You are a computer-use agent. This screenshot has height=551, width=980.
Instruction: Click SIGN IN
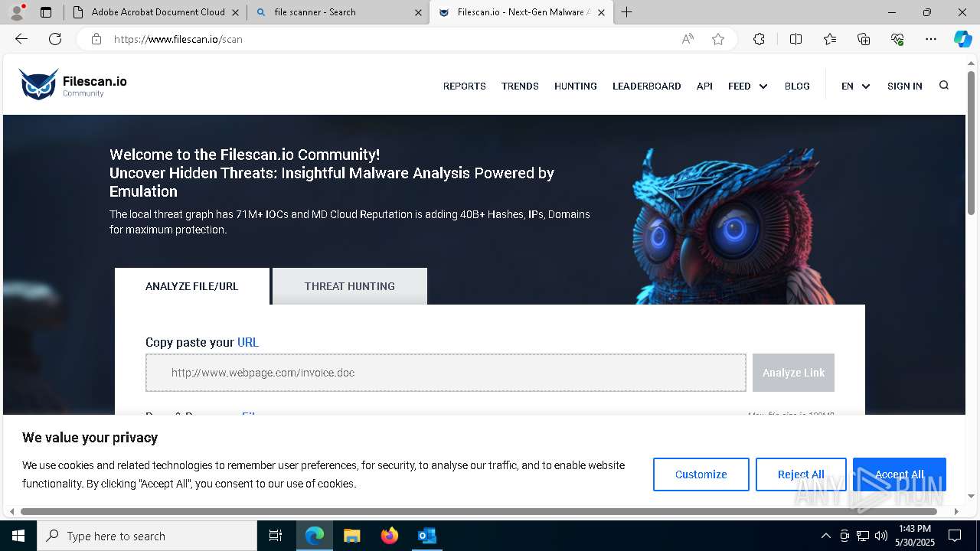(x=905, y=86)
